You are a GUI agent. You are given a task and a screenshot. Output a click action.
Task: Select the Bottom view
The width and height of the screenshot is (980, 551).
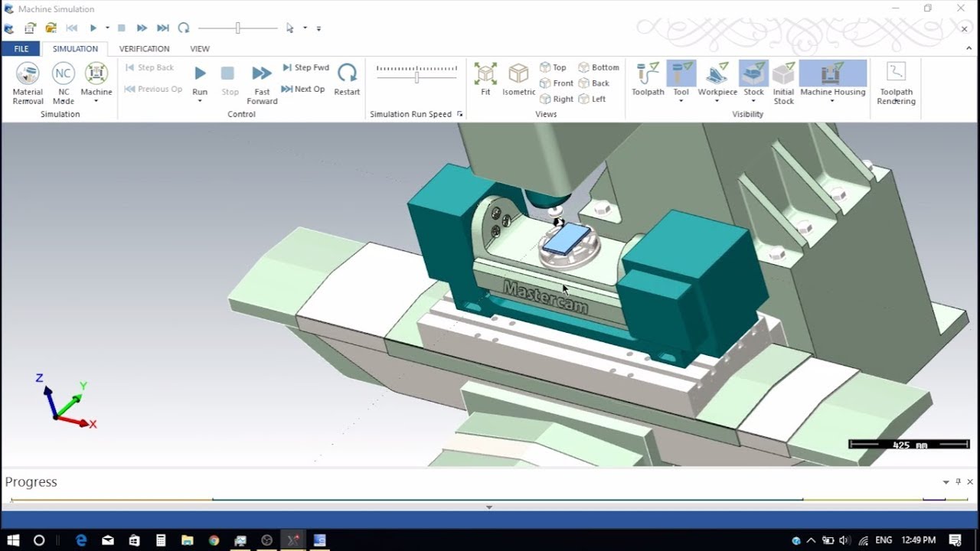[x=599, y=67]
